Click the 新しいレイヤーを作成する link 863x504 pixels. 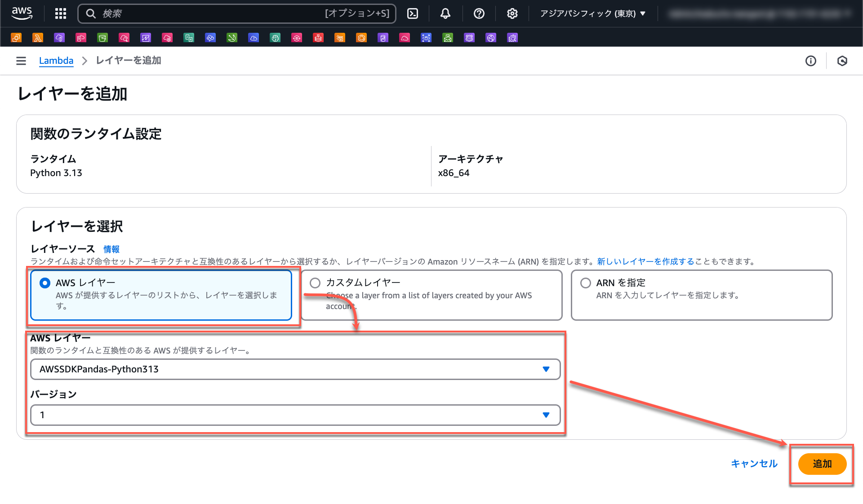(x=645, y=261)
